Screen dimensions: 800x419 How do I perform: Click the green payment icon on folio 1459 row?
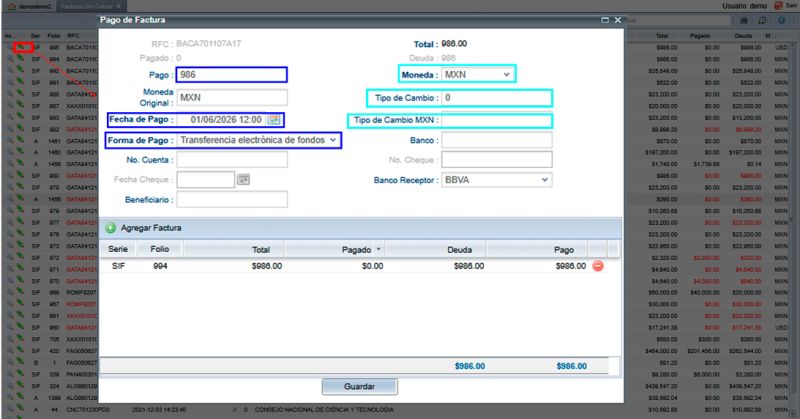(20, 164)
